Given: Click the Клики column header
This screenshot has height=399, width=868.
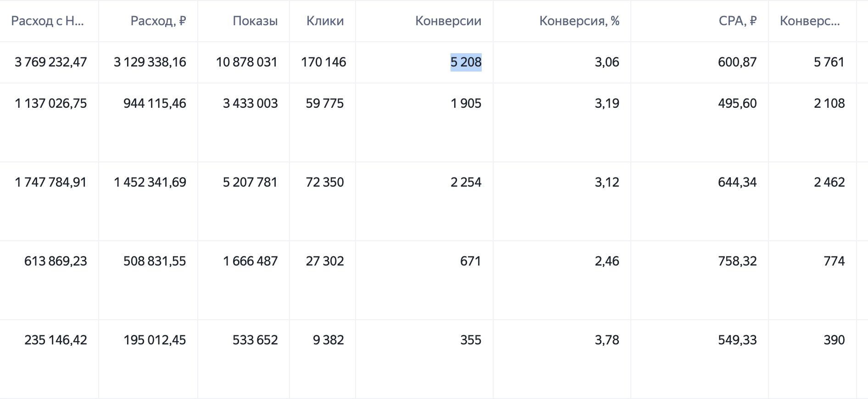Looking at the screenshot, I should point(325,21).
